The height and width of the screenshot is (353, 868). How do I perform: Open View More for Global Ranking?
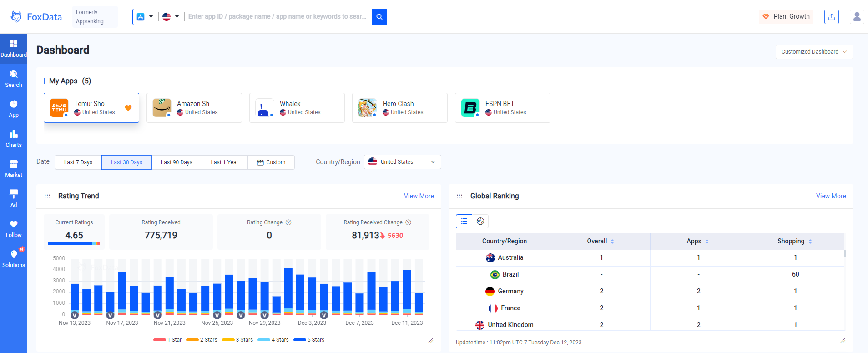831,196
